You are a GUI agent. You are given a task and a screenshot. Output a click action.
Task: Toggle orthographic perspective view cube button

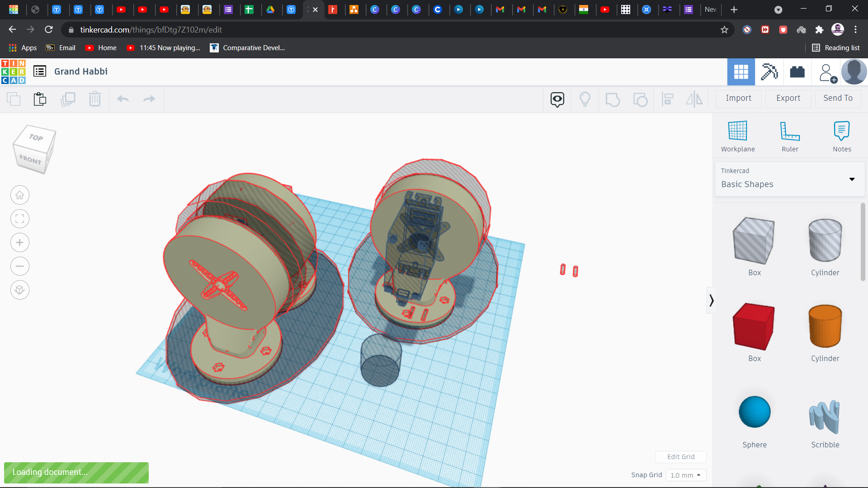[20, 290]
